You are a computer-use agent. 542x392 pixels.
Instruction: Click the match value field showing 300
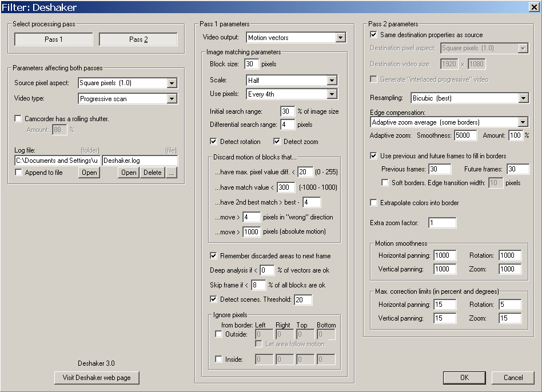pos(286,187)
